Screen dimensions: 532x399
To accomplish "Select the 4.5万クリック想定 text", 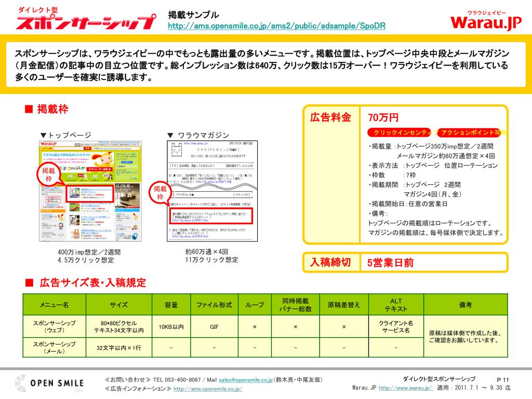I will click(x=86, y=260).
